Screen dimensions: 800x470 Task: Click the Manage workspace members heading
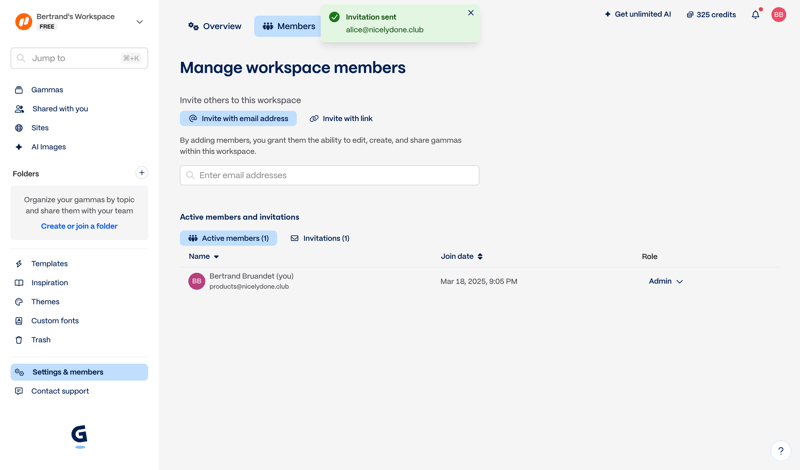(x=293, y=67)
